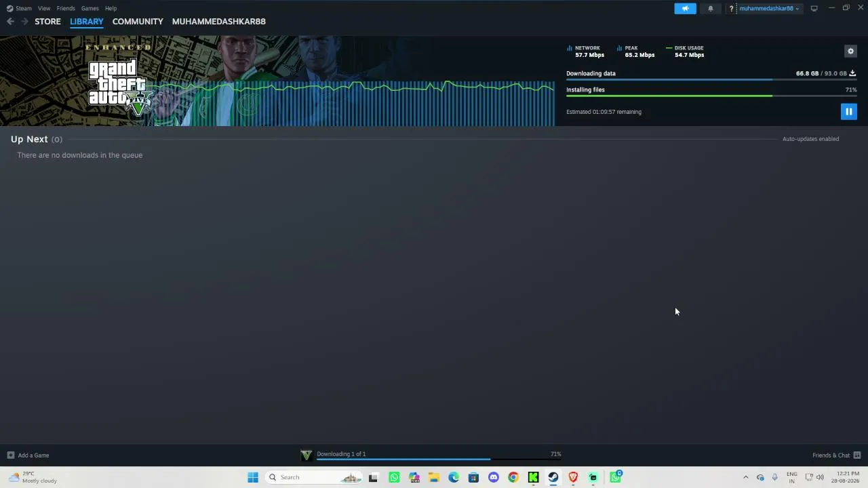Click the Downloading data progress bar

pos(711,80)
